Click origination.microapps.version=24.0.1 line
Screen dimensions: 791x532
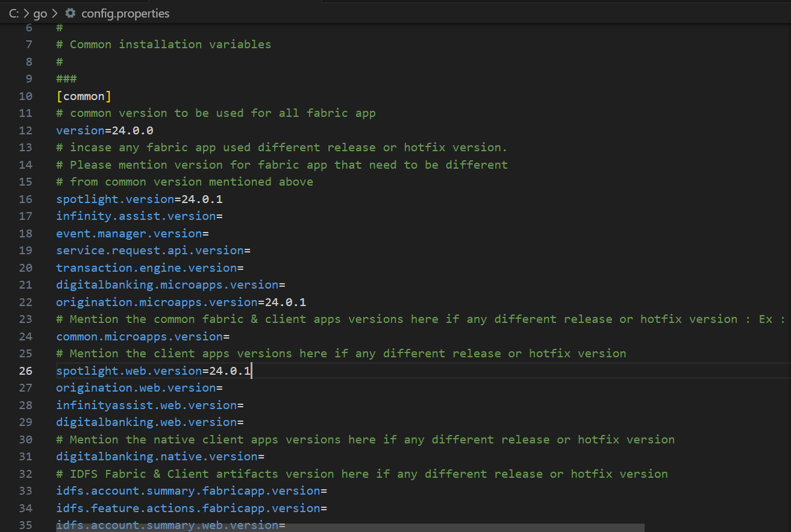click(x=181, y=302)
